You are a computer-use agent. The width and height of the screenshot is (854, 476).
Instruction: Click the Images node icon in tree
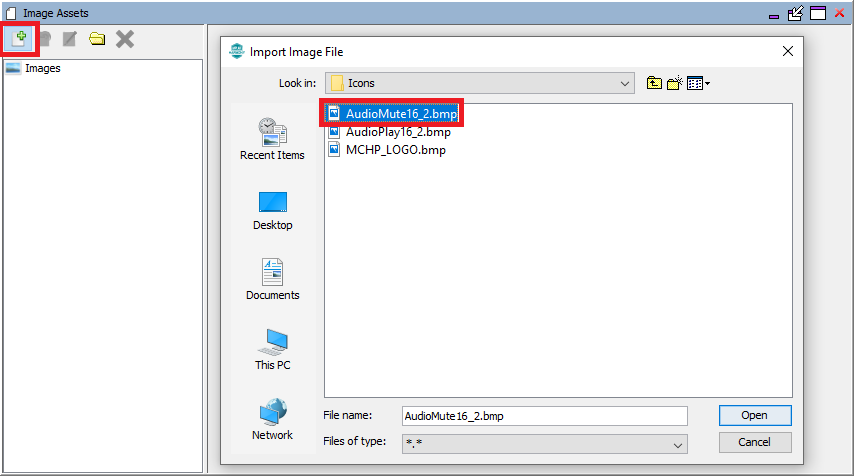13,68
